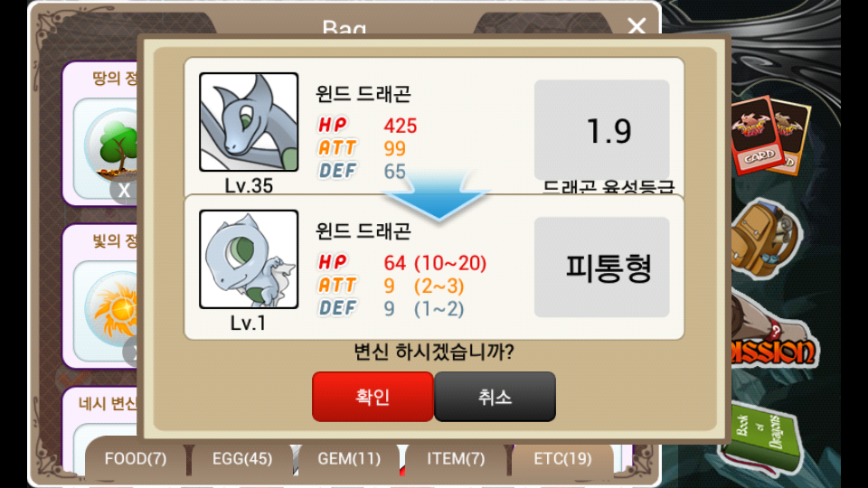Select the GEM(11) tab

pos(349,459)
